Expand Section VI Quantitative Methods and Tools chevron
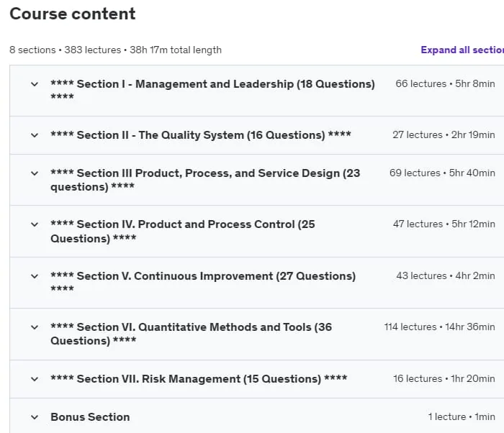Image resolution: width=504 pixels, height=433 pixels. pyautogui.click(x=35, y=327)
